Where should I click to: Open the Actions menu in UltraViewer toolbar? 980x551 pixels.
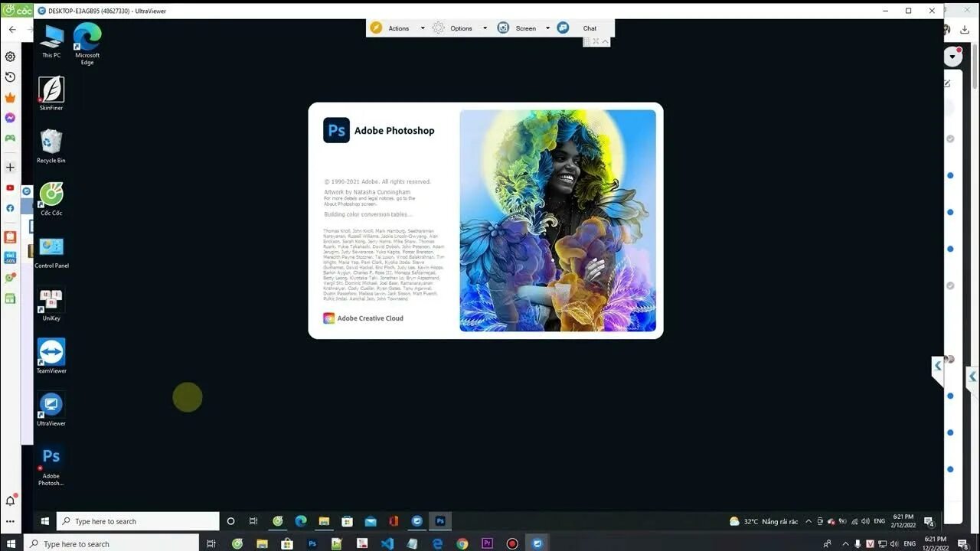tap(398, 28)
